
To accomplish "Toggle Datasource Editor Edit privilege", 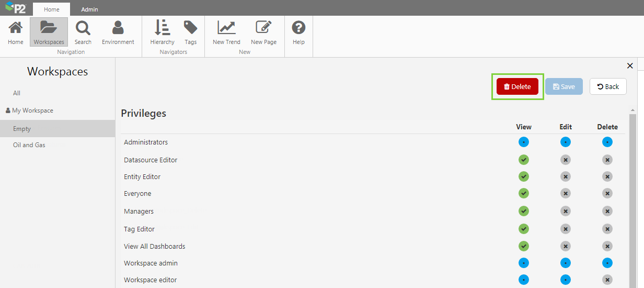I will coord(566,160).
